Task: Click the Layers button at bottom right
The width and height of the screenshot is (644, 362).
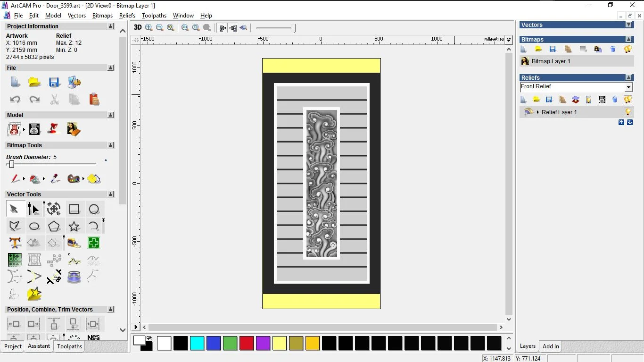Action: point(527,346)
